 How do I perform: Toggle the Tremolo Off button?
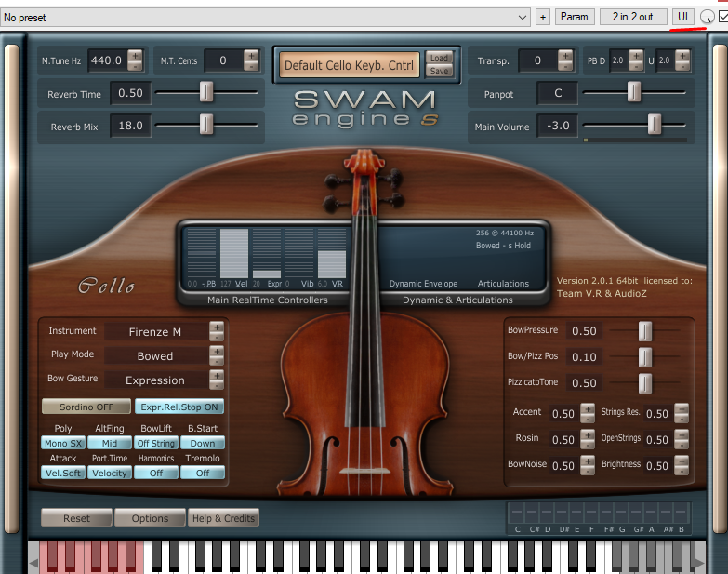pos(203,473)
